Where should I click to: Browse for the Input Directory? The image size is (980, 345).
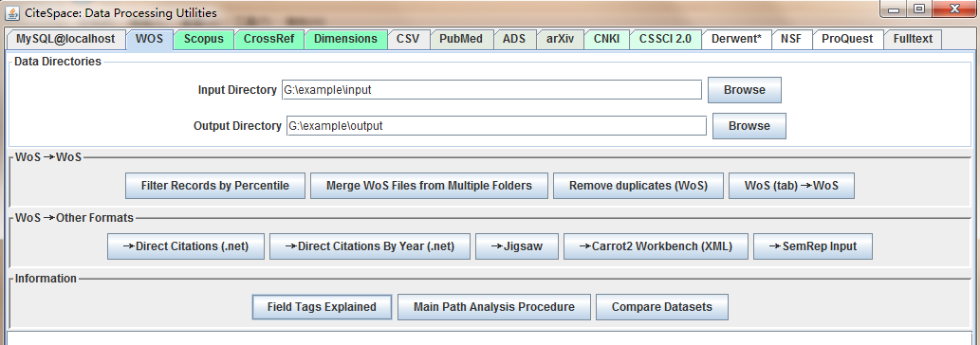745,90
